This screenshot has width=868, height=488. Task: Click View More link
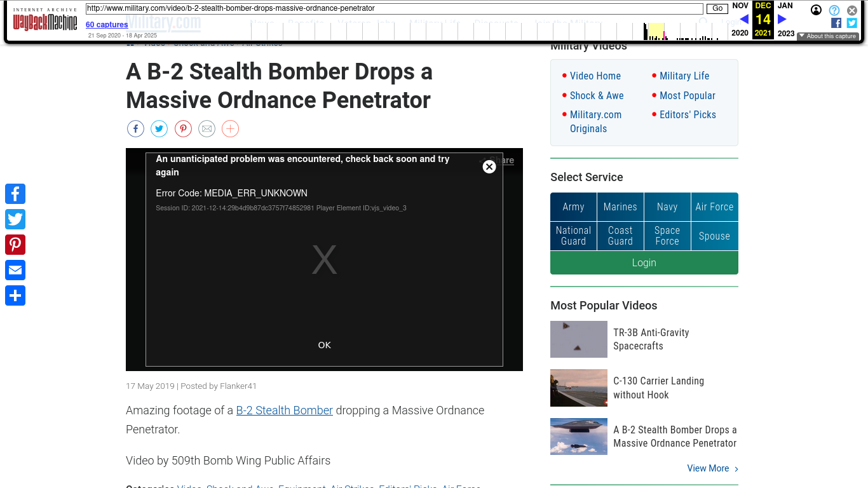tap(712, 468)
